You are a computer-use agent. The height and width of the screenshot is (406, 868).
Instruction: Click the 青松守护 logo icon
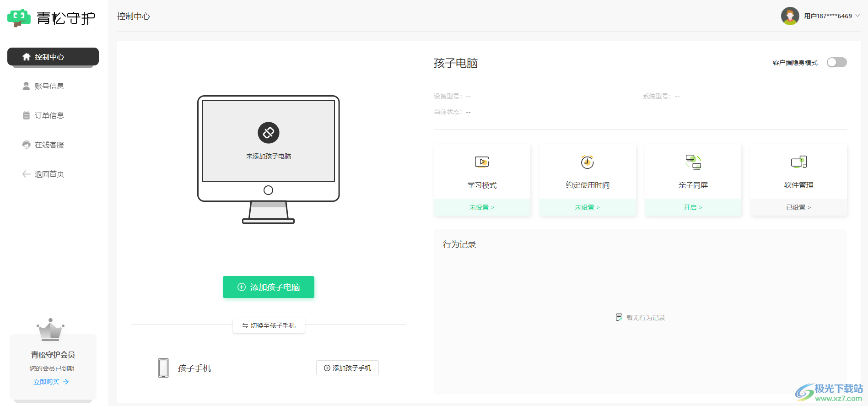click(x=19, y=18)
